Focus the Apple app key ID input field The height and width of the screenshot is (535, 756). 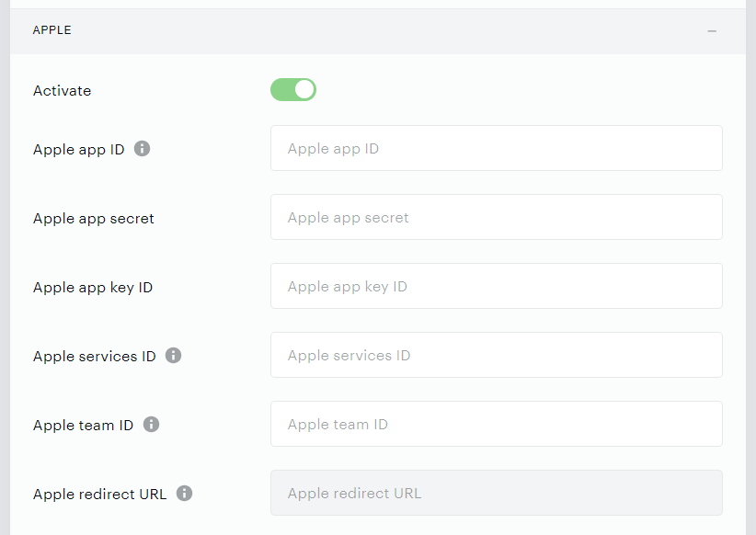click(x=496, y=286)
